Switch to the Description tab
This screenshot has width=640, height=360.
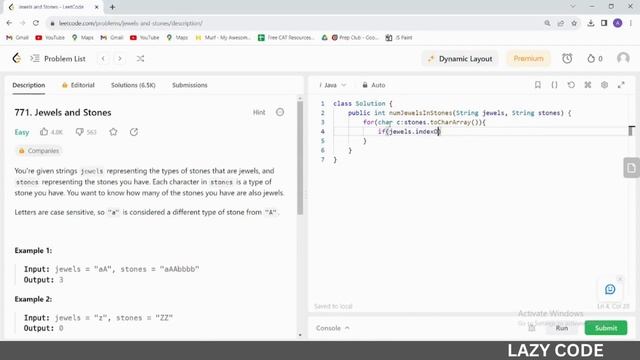[29, 85]
